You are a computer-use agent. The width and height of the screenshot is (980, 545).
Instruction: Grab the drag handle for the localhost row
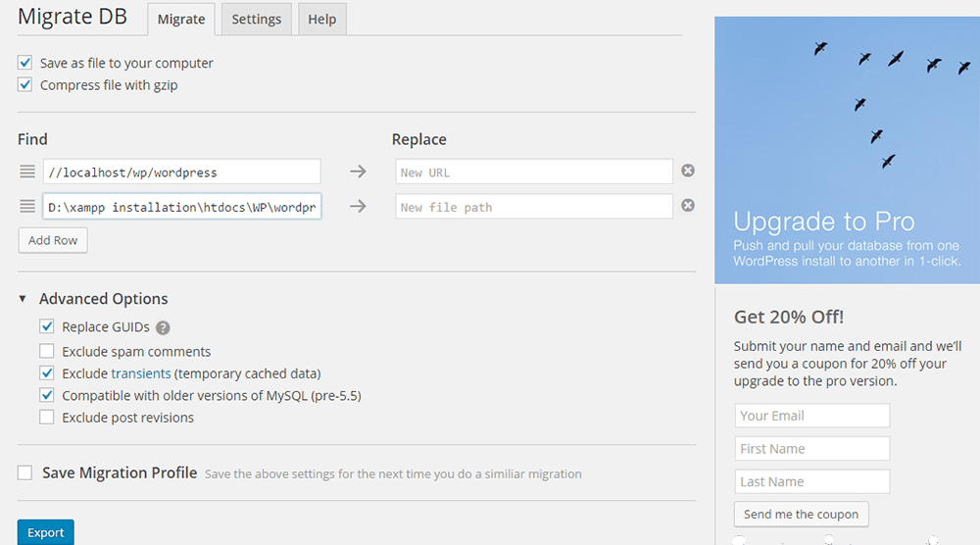point(26,172)
